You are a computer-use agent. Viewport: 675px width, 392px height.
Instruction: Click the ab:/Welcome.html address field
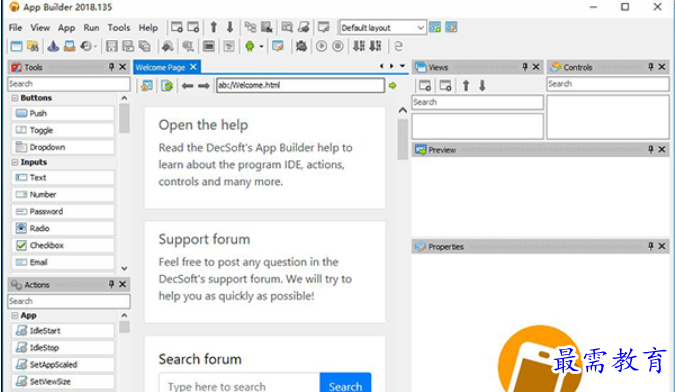point(300,85)
